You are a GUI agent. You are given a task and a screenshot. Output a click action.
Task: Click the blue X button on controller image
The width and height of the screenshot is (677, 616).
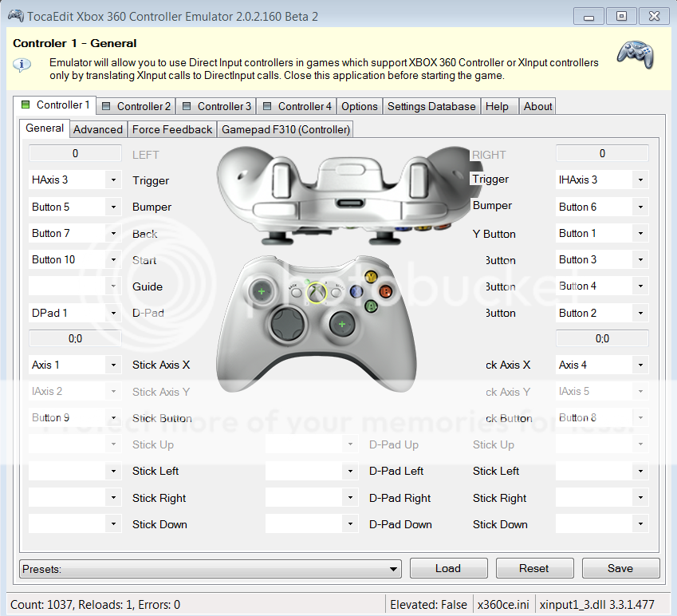(356, 291)
